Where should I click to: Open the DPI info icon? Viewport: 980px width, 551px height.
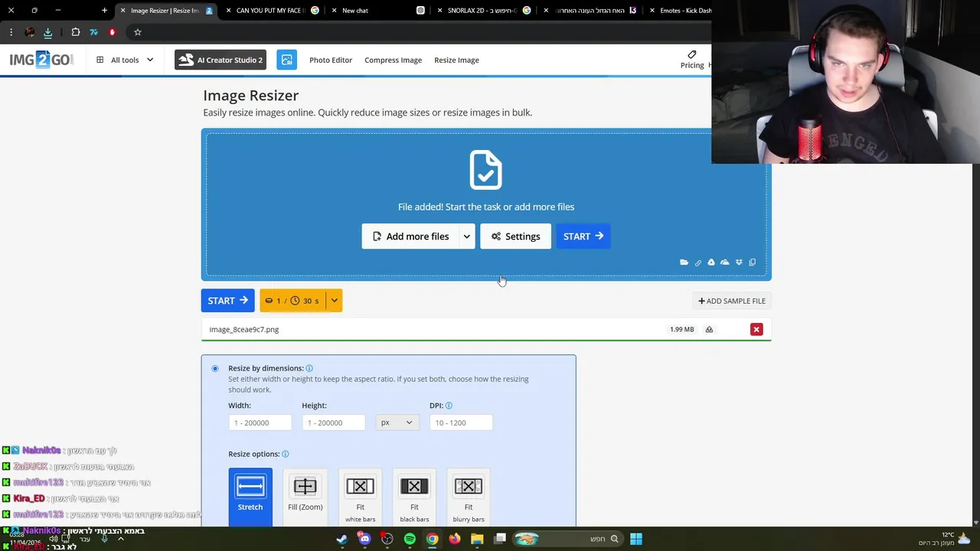tap(449, 406)
